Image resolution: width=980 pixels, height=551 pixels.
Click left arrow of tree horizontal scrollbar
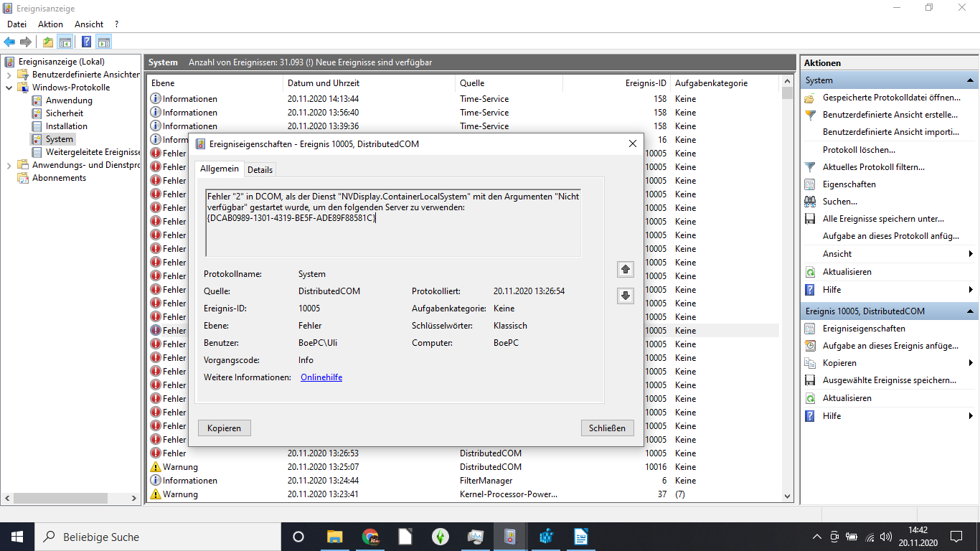point(8,498)
